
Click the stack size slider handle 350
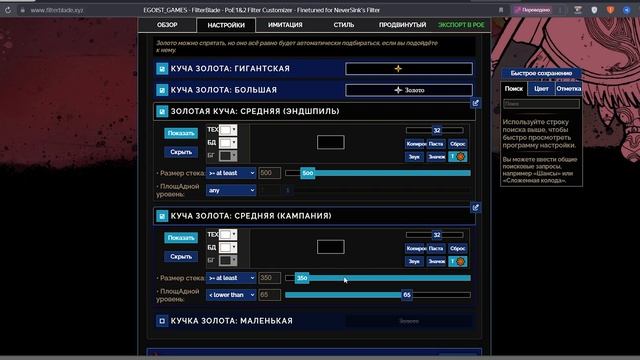click(x=302, y=278)
